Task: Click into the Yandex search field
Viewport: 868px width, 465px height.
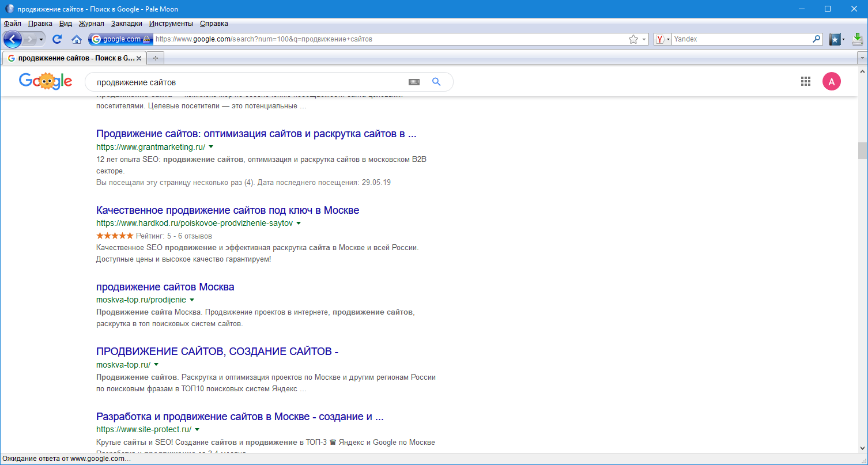Action: [741, 39]
